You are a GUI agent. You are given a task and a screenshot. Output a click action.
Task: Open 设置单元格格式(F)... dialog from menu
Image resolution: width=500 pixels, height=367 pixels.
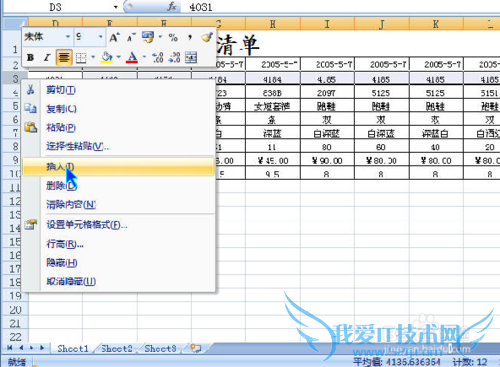118,225
